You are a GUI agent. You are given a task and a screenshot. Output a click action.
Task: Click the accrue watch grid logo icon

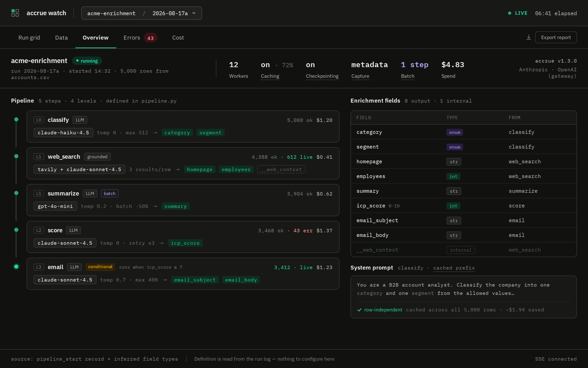click(x=15, y=13)
